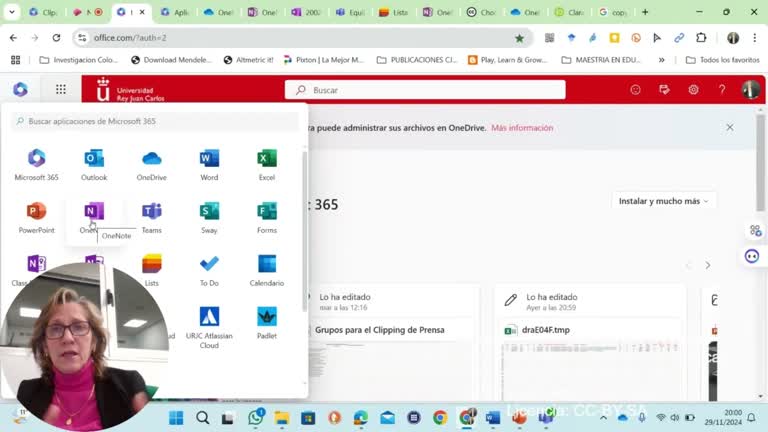Open Excel from the app grid
This screenshot has width=768, height=432.
[267, 164]
